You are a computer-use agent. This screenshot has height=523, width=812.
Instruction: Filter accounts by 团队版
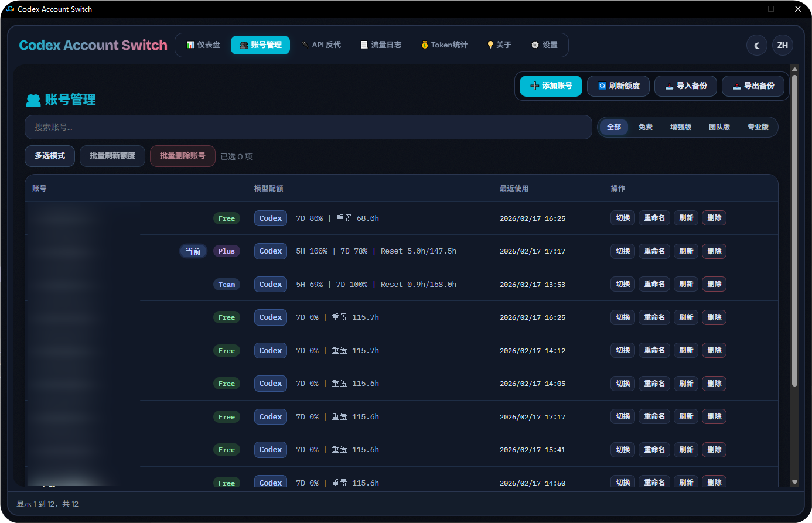coord(719,127)
